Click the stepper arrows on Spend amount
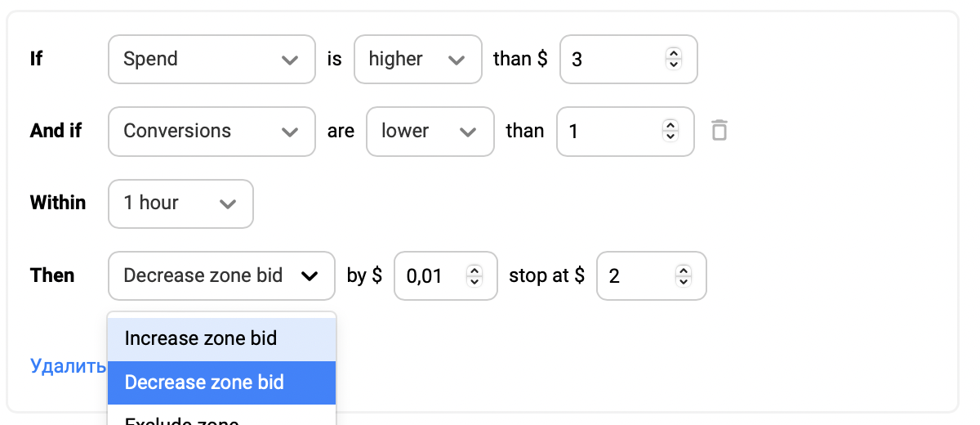 click(x=673, y=58)
